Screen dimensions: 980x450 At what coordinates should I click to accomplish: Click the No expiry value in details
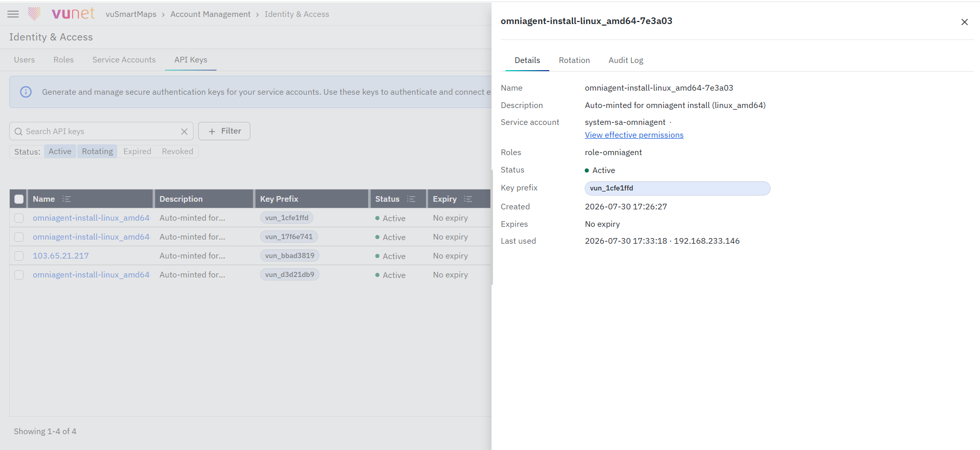(602, 224)
